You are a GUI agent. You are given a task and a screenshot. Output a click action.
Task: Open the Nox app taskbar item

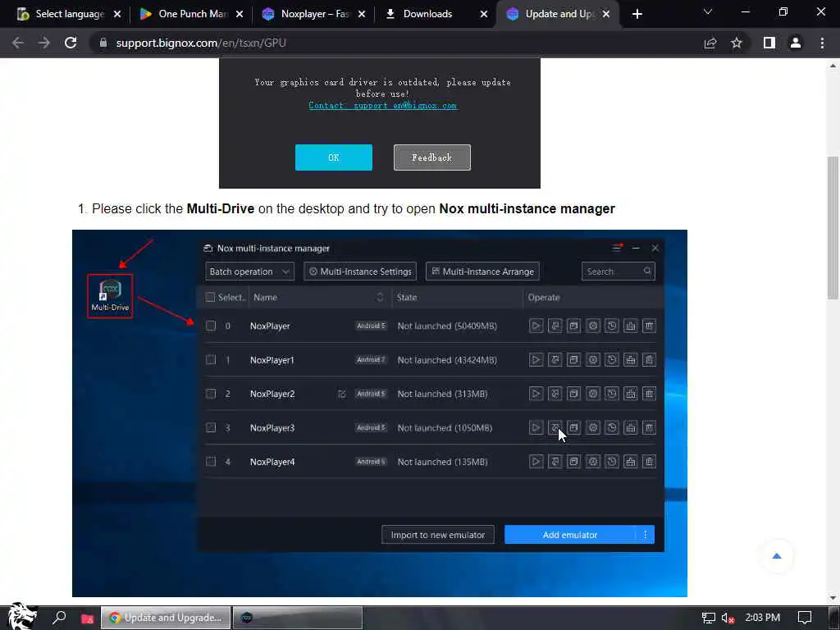[x=298, y=618]
